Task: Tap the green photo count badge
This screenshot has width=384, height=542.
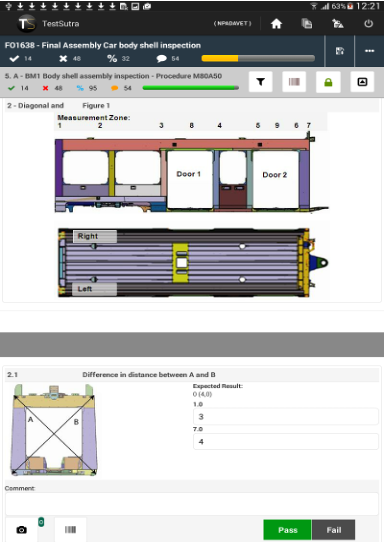Action: click(41, 522)
